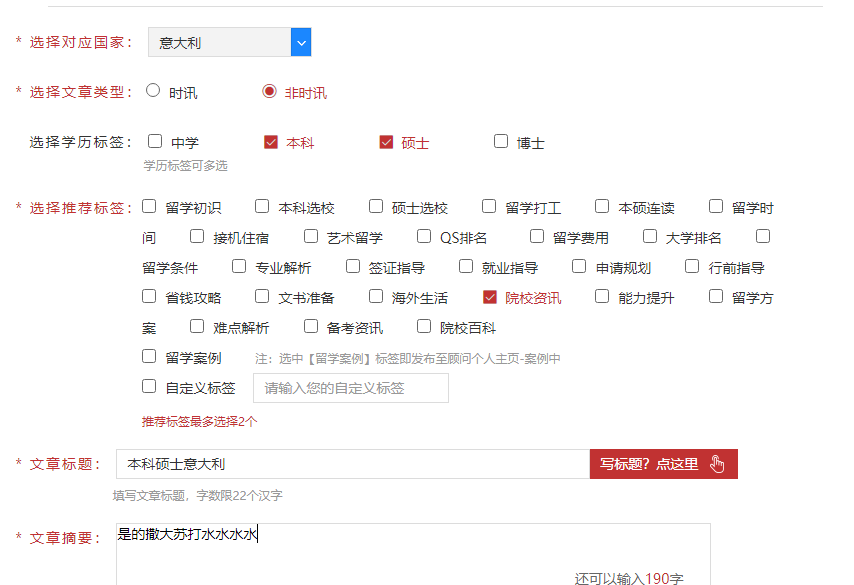Viewport: 854px width, 585px height.
Task: Click the 填写文章标题，字数限22个汉字 hint
Action: tap(198, 496)
